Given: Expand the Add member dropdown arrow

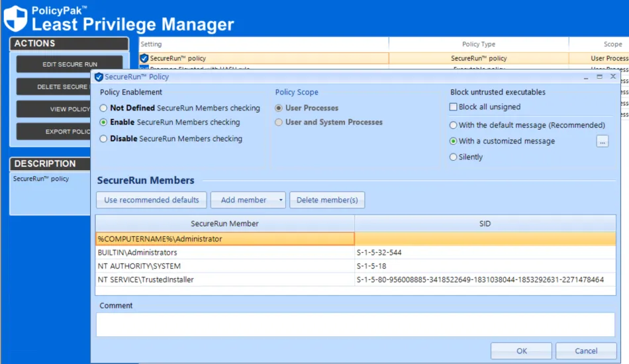Looking at the screenshot, I should pos(281,200).
